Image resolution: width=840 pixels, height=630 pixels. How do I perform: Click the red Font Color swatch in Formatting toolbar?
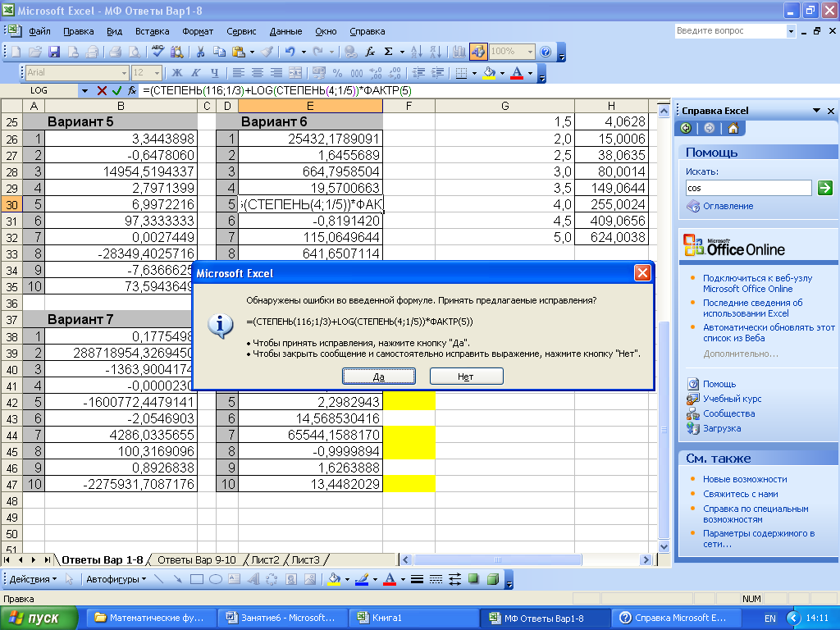click(517, 73)
